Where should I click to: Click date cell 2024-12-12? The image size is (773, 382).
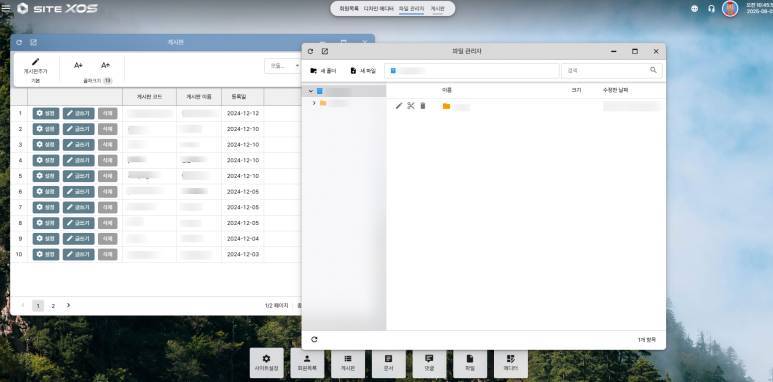tap(243, 113)
